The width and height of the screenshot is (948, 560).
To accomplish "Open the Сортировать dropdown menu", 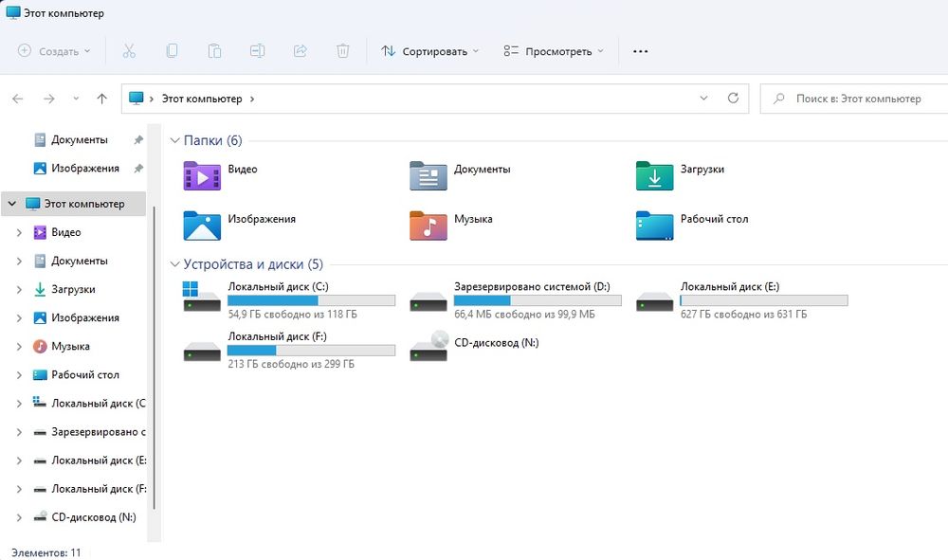I will pos(429,51).
